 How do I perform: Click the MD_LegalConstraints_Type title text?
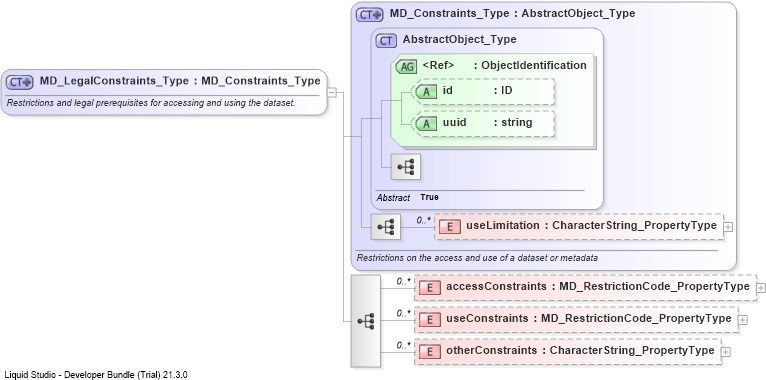click(x=180, y=81)
